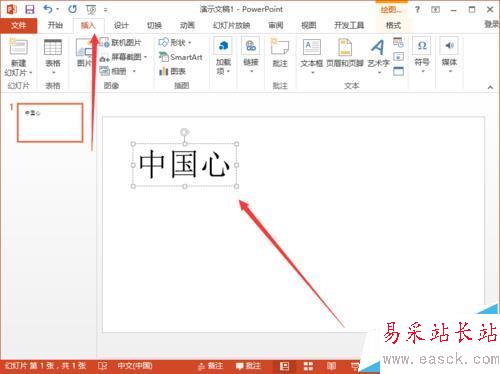Collapse the ribbon with the chevron
The height and width of the screenshot is (374, 500).
coord(490,87)
